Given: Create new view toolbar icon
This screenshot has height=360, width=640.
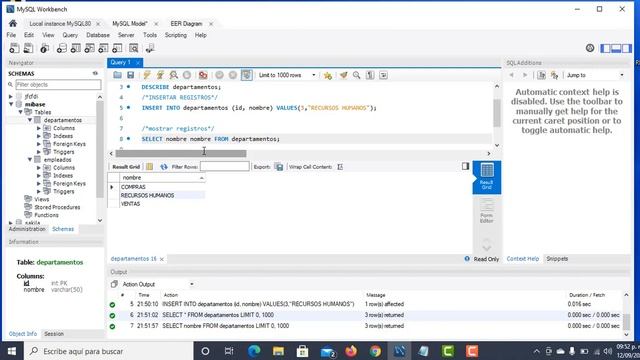Looking at the screenshot, I should 89,48.
